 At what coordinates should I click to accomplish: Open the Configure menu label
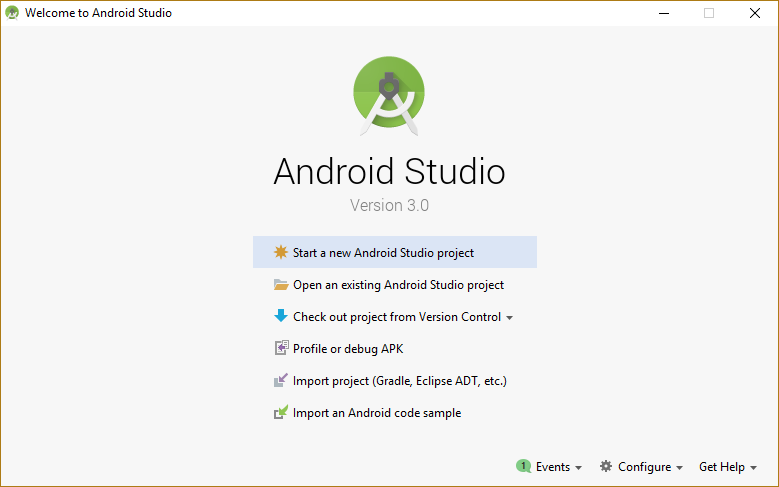[x=644, y=467]
